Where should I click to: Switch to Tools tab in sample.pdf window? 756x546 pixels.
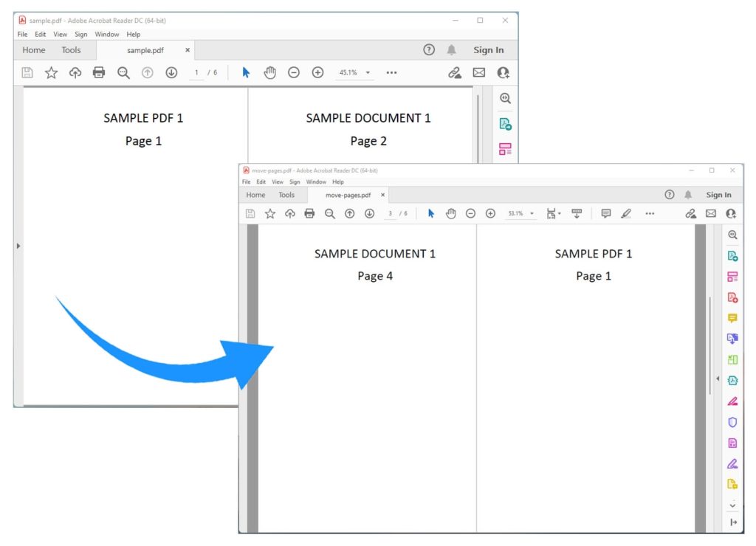pyautogui.click(x=71, y=50)
